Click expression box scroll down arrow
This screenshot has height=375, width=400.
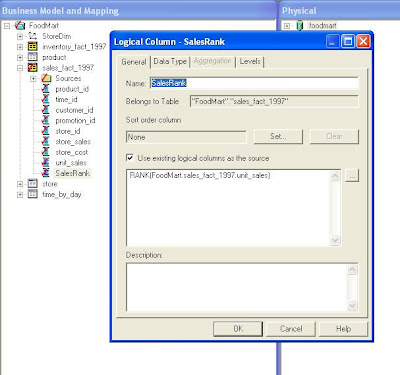tap(335, 240)
